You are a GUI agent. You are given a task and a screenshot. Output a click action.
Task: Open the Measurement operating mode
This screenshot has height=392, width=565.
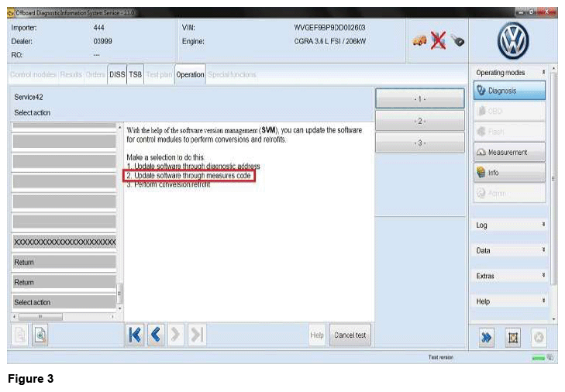point(509,152)
